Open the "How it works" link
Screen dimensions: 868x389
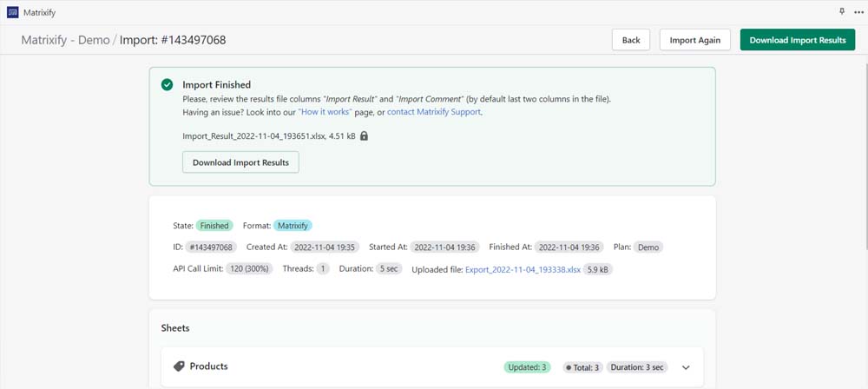pos(325,112)
